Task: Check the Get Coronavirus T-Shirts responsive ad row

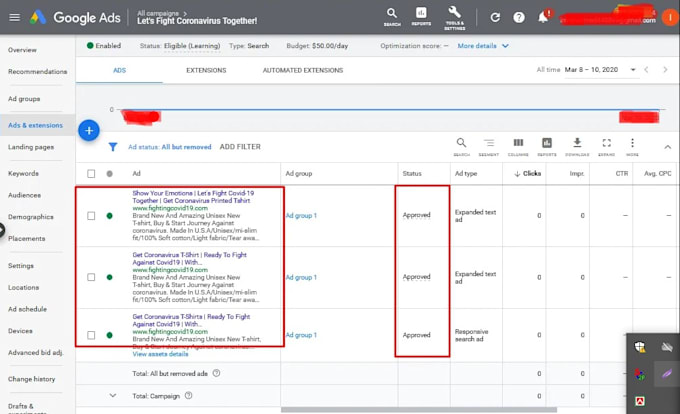Action: point(91,335)
